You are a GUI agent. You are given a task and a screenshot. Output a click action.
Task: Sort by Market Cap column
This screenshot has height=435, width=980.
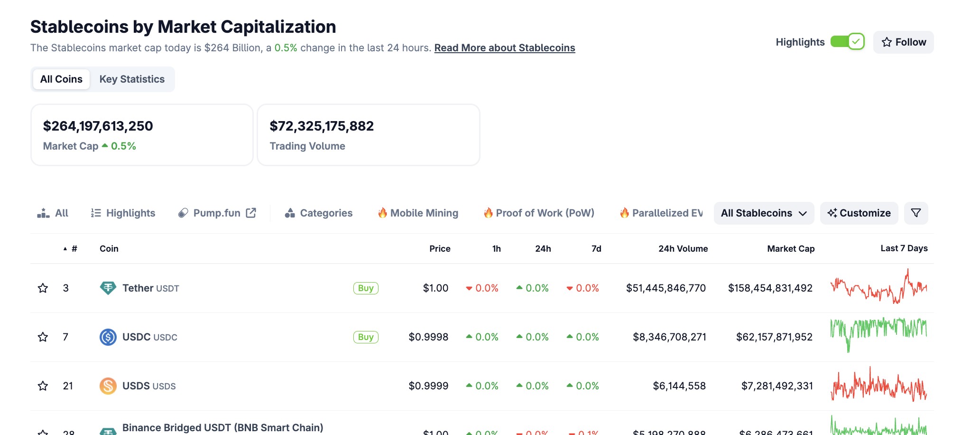791,248
